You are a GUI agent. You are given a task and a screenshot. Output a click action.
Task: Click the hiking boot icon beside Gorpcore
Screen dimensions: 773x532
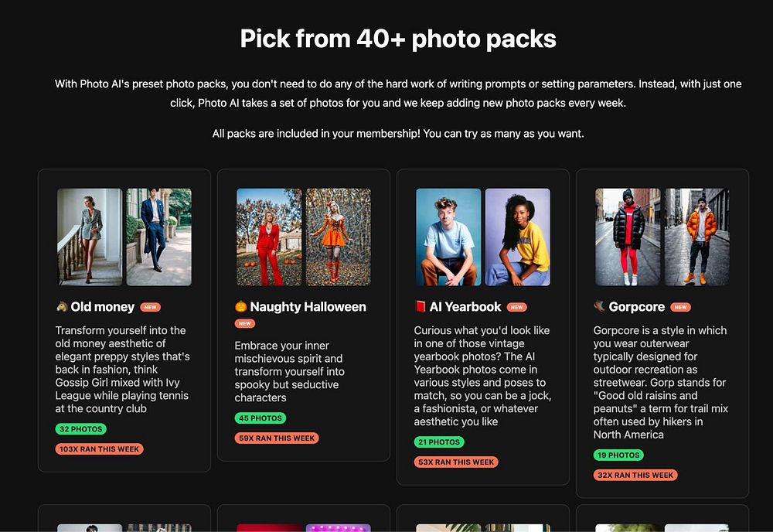coord(600,307)
